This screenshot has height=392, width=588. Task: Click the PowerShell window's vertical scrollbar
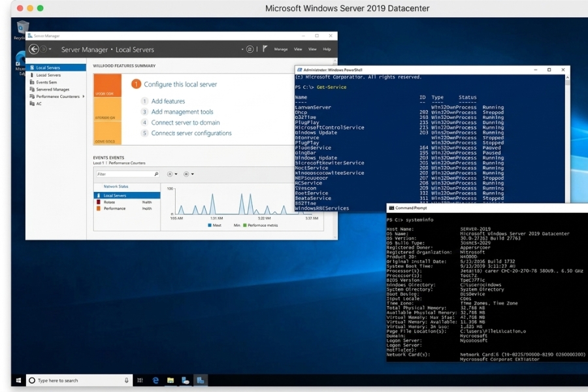click(x=567, y=139)
